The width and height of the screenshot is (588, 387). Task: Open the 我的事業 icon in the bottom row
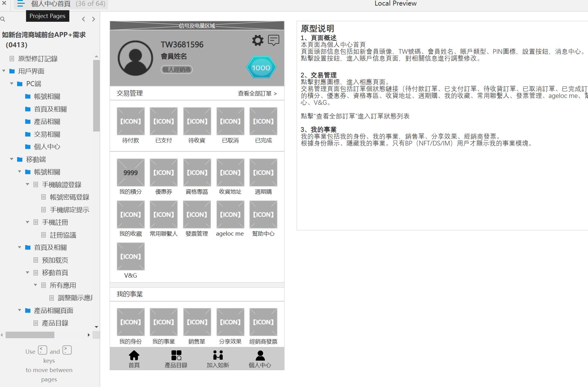[x=164, y=322]
